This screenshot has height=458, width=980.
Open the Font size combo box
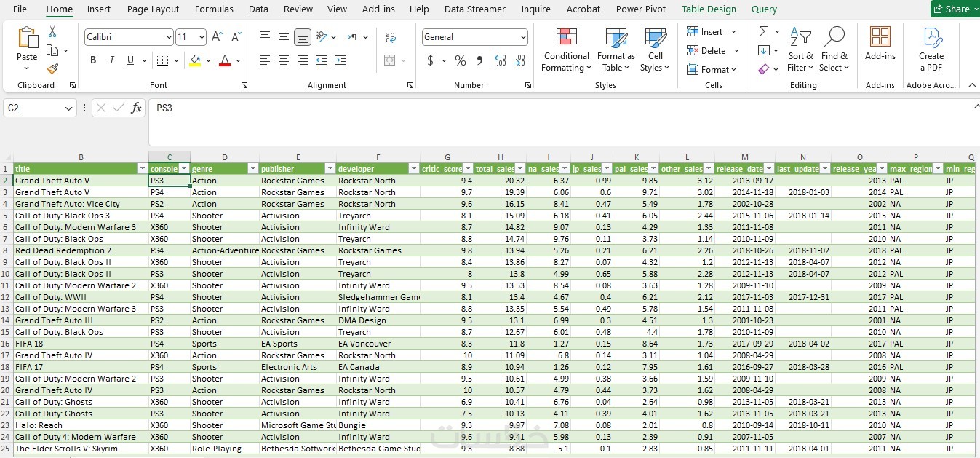pos(191,36)
